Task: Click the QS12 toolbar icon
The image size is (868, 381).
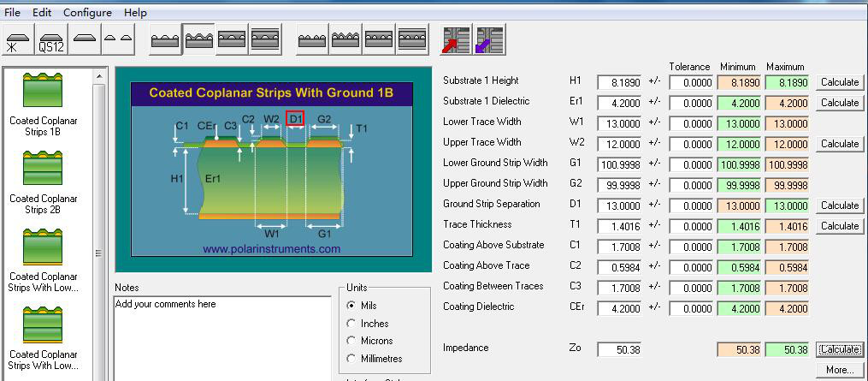Action: pos(51,40)
